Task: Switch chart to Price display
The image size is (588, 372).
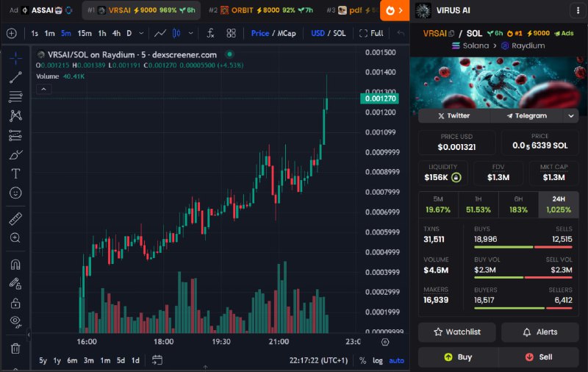Action: coord(260,33)
